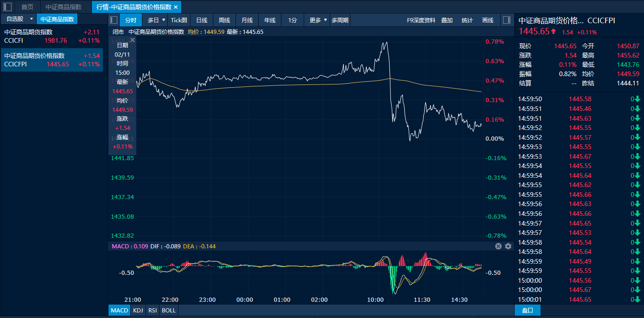The width and height of the screenshot is (644, 318).
Task: Close the MACD indicator pane
Action: [498, 247]
